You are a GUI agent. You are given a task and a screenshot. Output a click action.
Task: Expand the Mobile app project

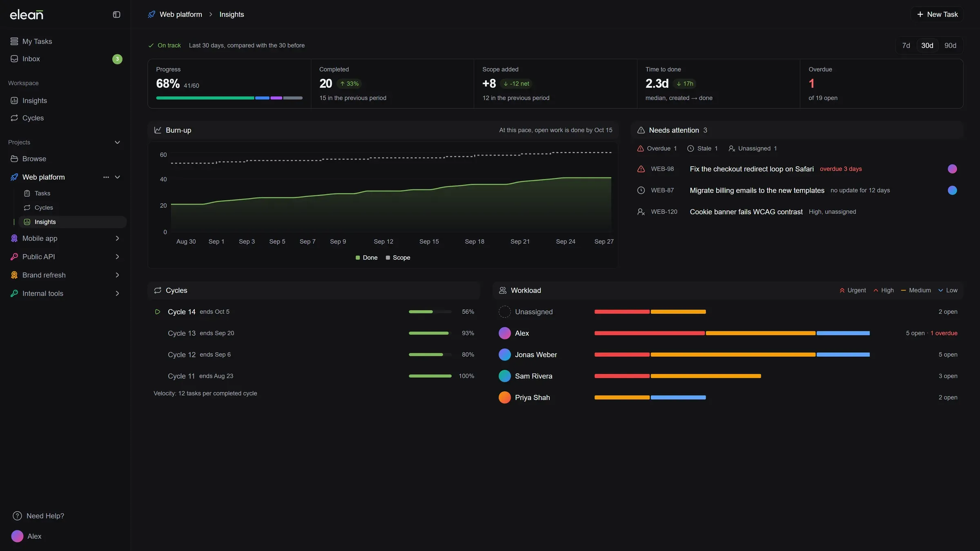pyautogui.click(x=117, y=238)
